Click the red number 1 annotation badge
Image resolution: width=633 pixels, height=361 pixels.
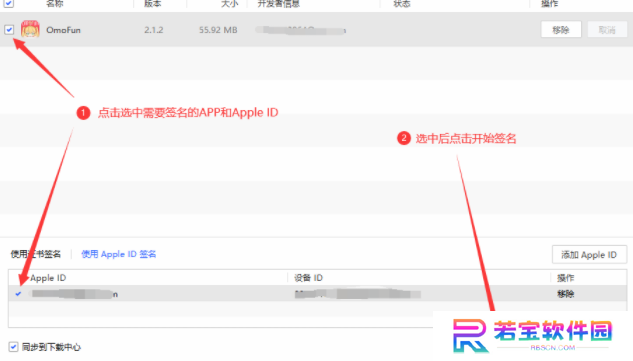84,113
